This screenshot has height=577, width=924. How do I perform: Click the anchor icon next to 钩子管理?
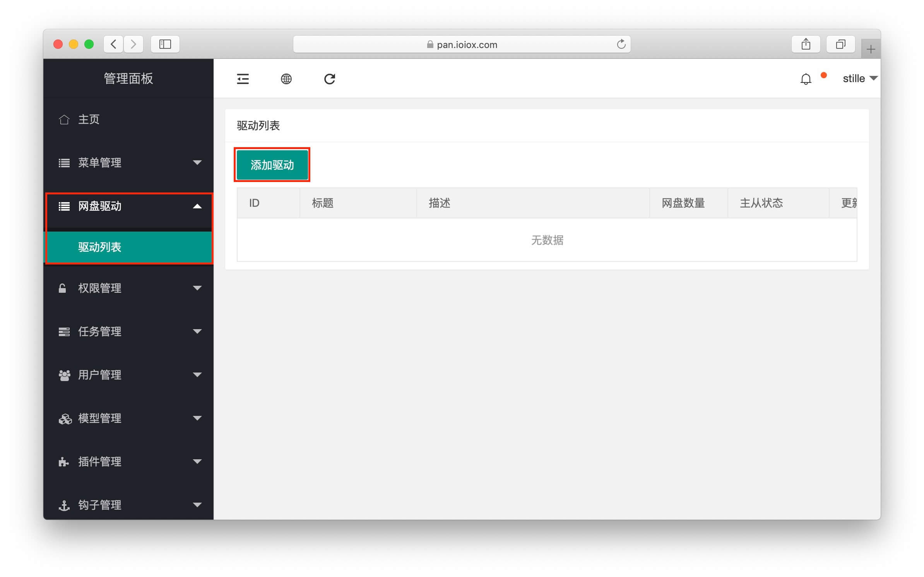click(64, 505)
